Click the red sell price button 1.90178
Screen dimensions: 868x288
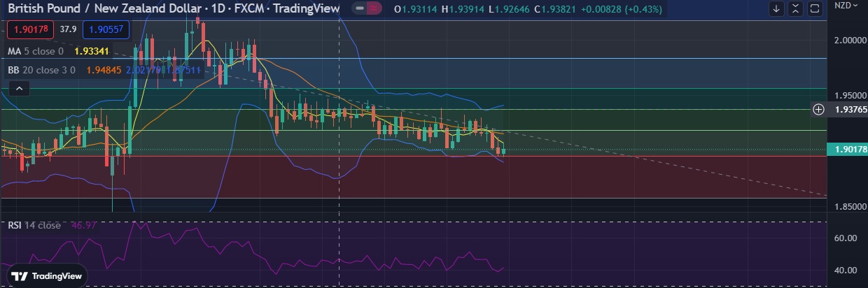(x=29, y=29)
